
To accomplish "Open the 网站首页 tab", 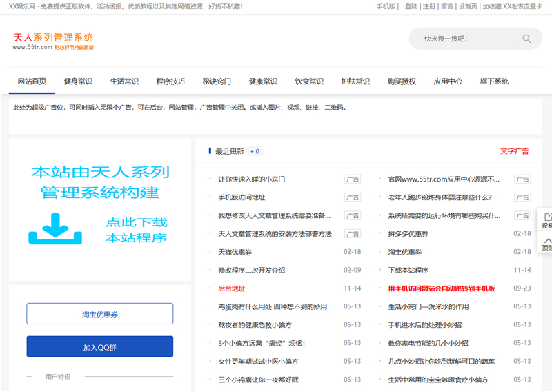I will (32, 81).
